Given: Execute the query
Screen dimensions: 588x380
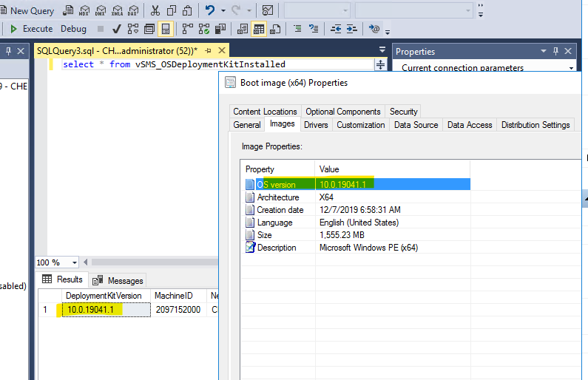Looking at the screenshot, I should point(31,29).
